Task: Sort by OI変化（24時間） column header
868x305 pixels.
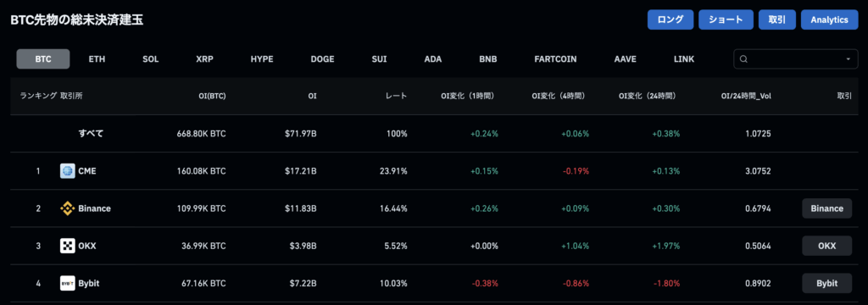Action: 647,96
